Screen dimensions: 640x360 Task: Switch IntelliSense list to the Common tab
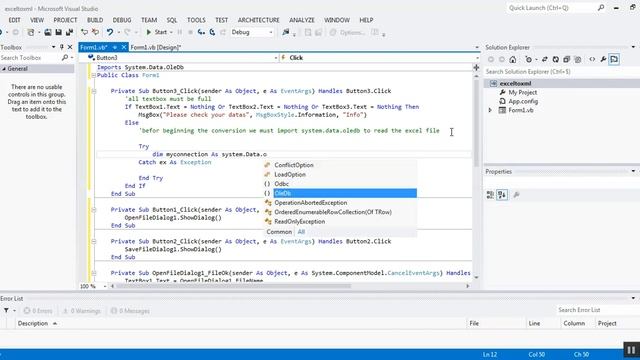[279, 232]
